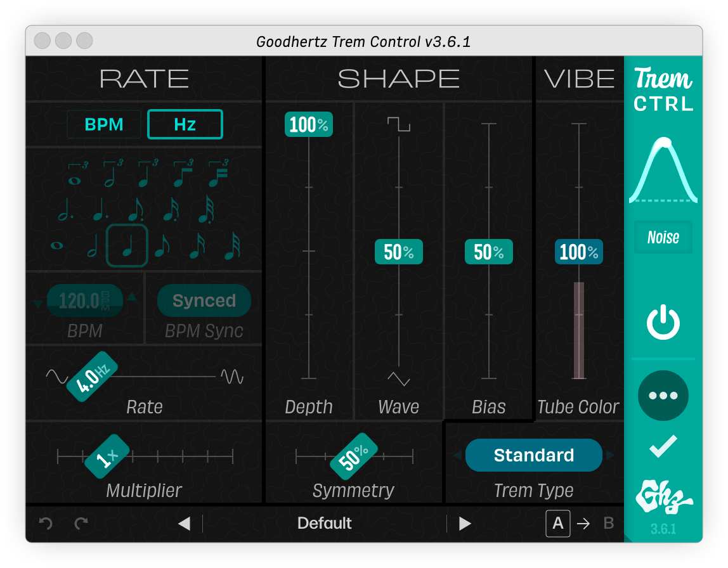728x568 pixels.
Task: Select the A settings slot
Action: click(557, 524)
